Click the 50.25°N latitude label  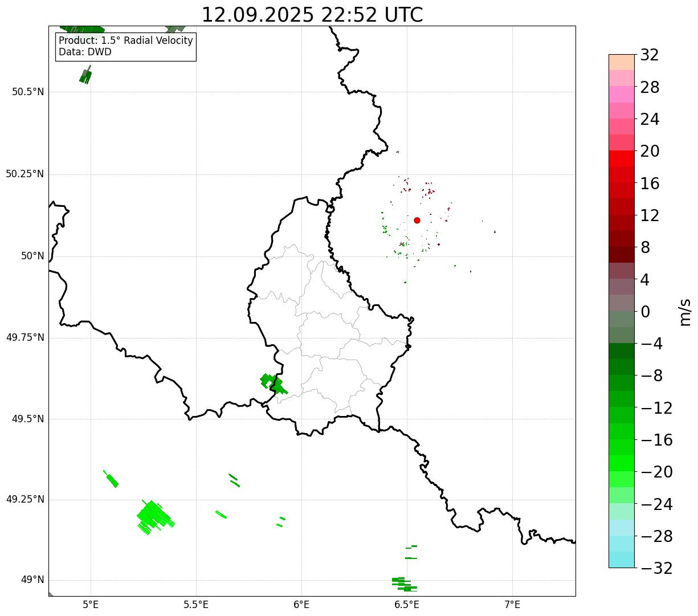point(25,174)
